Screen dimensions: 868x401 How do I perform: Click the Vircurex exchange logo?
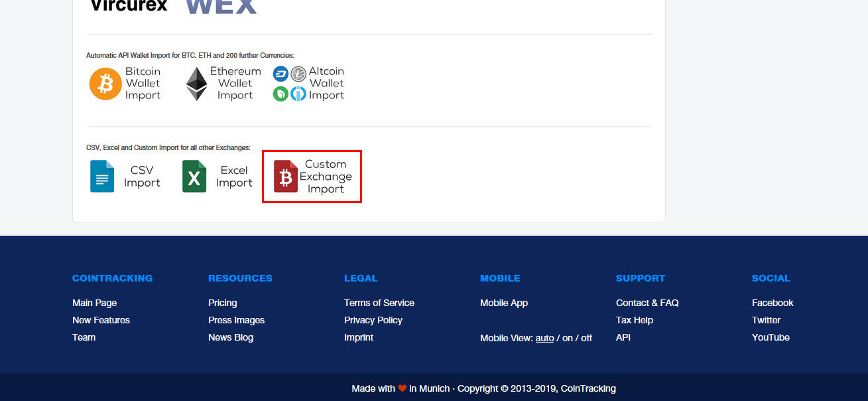(129, 6)
